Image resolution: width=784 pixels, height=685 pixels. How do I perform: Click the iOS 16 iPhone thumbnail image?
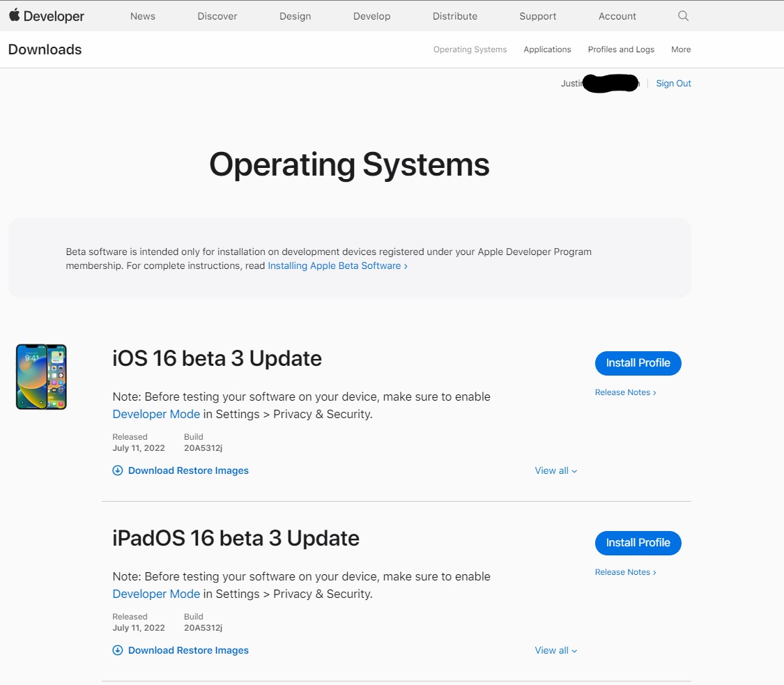tap(41, 376)
